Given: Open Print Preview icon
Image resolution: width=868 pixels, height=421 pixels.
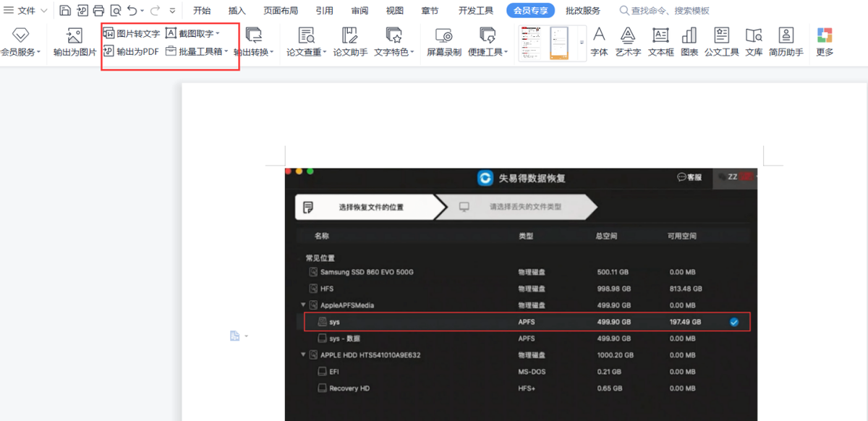Looking at the screenshot, I should point(116,10).
